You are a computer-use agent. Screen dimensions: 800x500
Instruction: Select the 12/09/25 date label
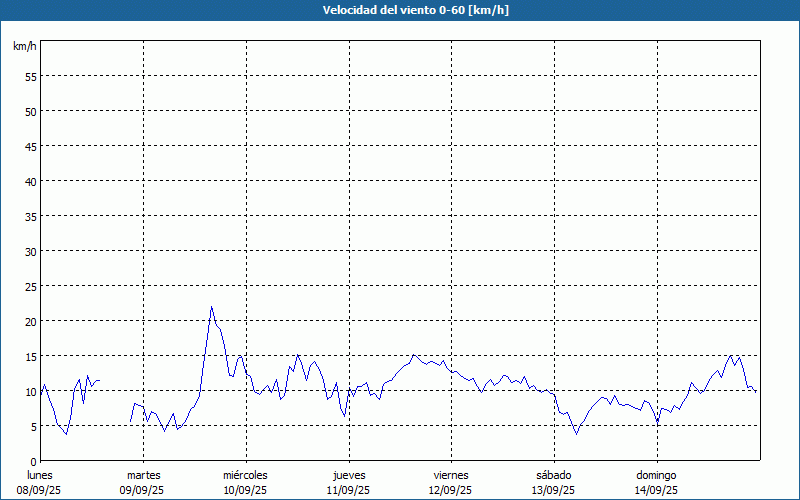click(x=450, y=490)
